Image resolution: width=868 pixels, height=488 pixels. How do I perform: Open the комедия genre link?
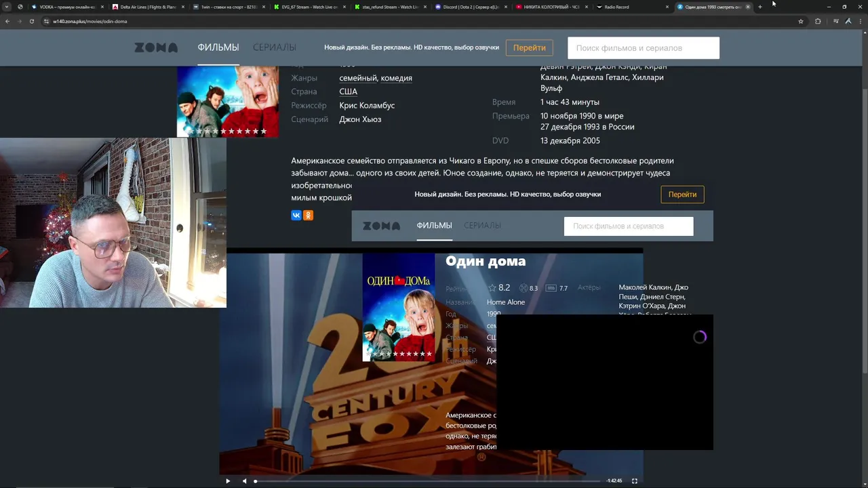[397, 78]
